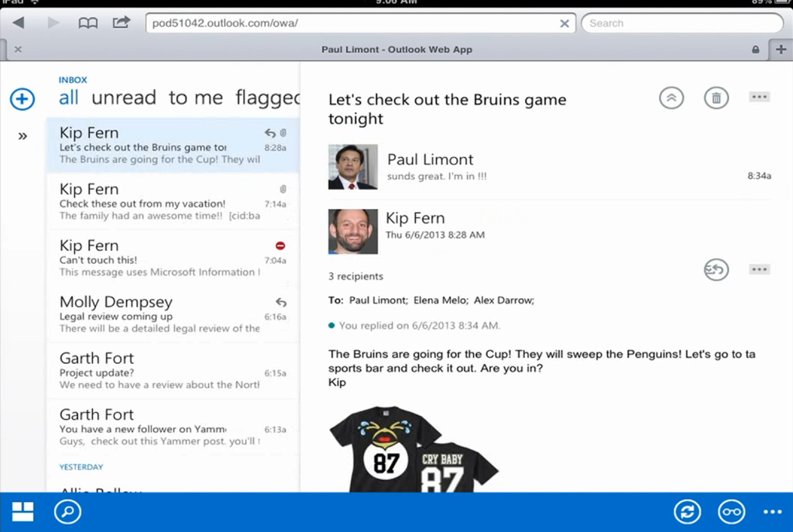Delete the conversation with trash icon
The height and width of the screenshot is (532, 793).
tap(716, 98)
